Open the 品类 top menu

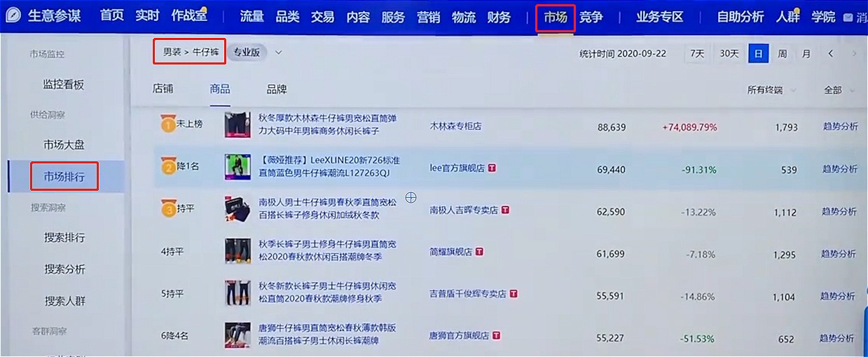(x=287, y=17)
